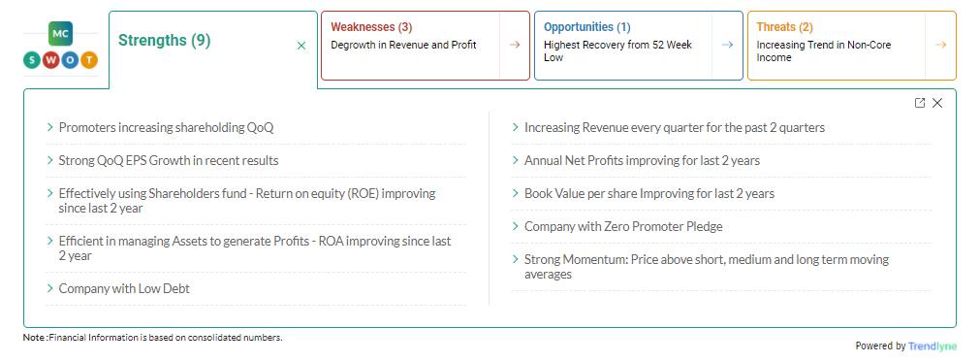Click the blue O circle icon

pyautogui.click(x=70, y=60)
